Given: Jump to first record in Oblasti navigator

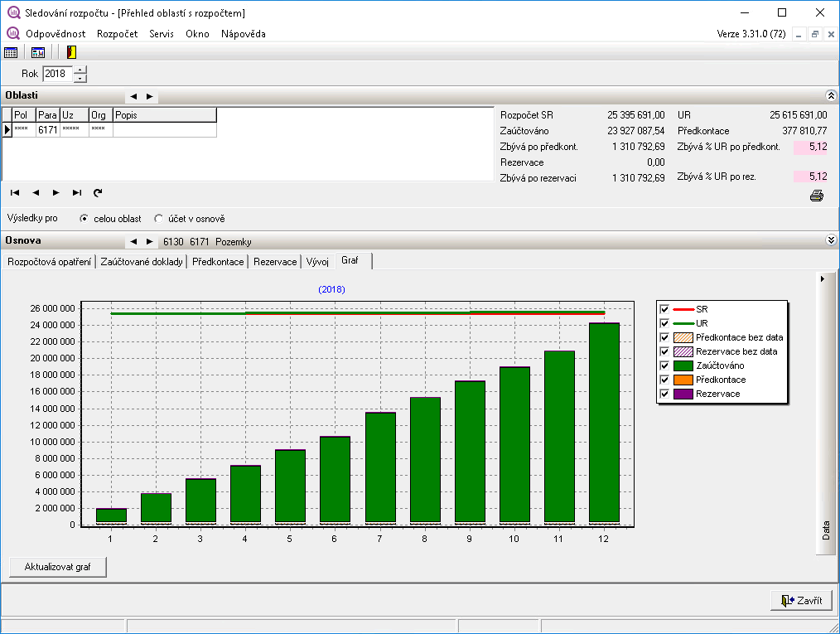Looking at the screenshot, I should click(15, 192).
